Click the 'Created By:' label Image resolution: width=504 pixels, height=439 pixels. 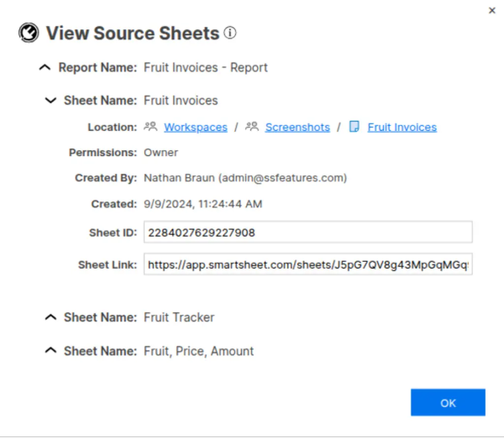tap(106, 178)
